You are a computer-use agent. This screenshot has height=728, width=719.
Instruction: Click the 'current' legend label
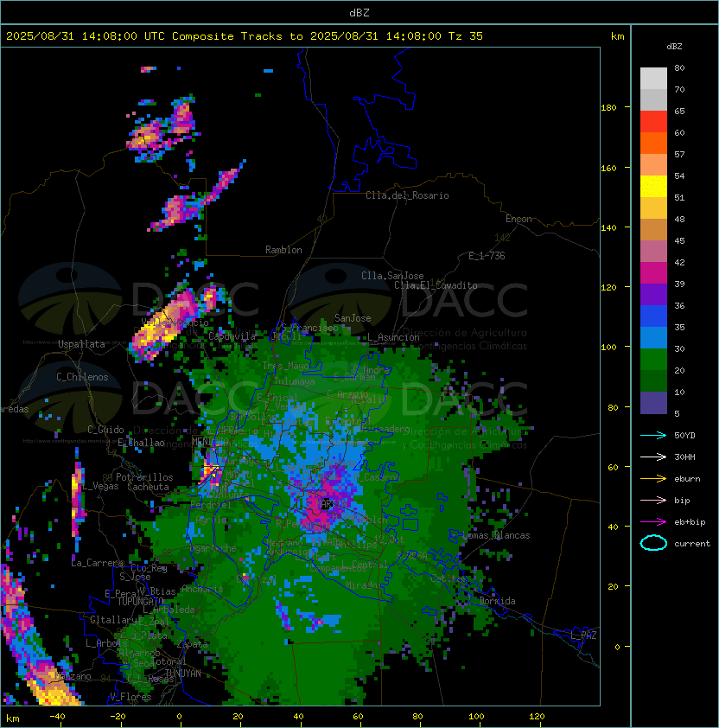pos(692,544)
